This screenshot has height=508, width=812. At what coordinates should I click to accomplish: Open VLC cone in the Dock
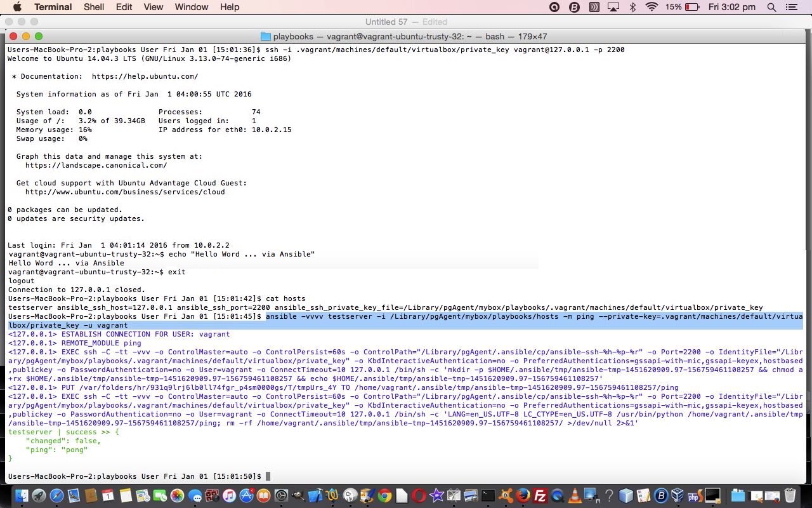click(x=574, y=495)
